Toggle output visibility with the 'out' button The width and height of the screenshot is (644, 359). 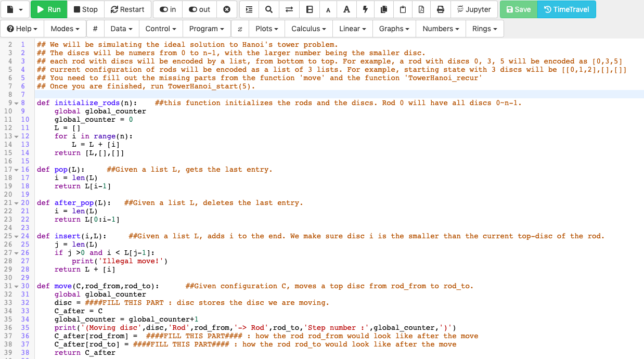pos(199,9)
